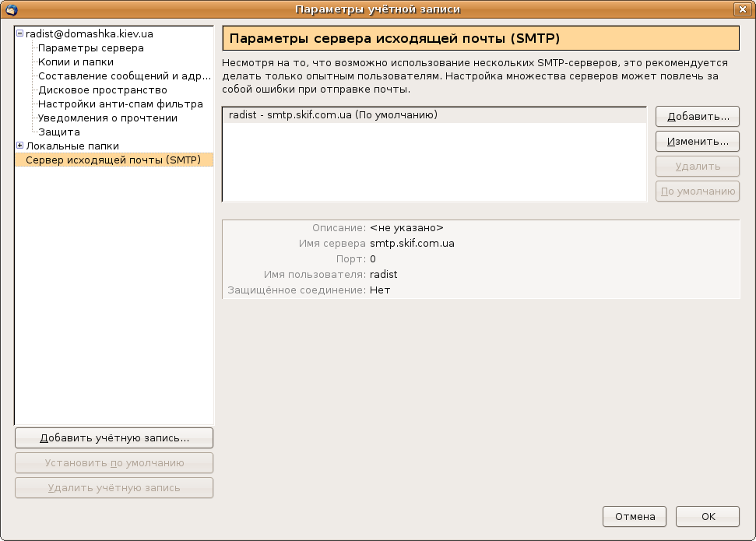Viewport: 756px width, 541px height.
Task: Open Копии и папки settings page
Action: (76, 62)
